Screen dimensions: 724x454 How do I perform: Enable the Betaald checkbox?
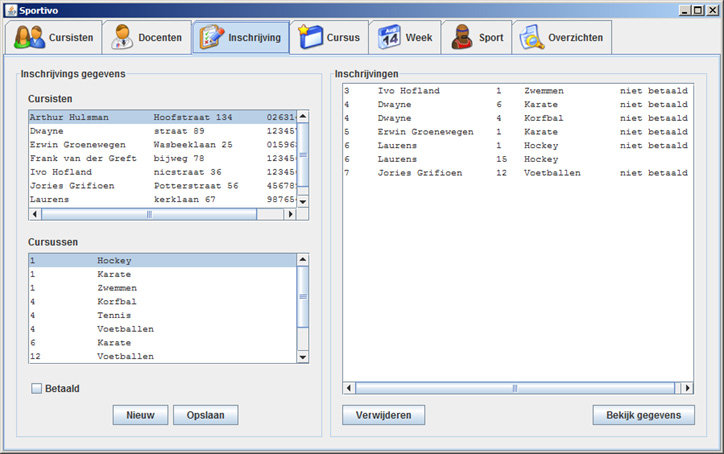[x=37, y=389]
